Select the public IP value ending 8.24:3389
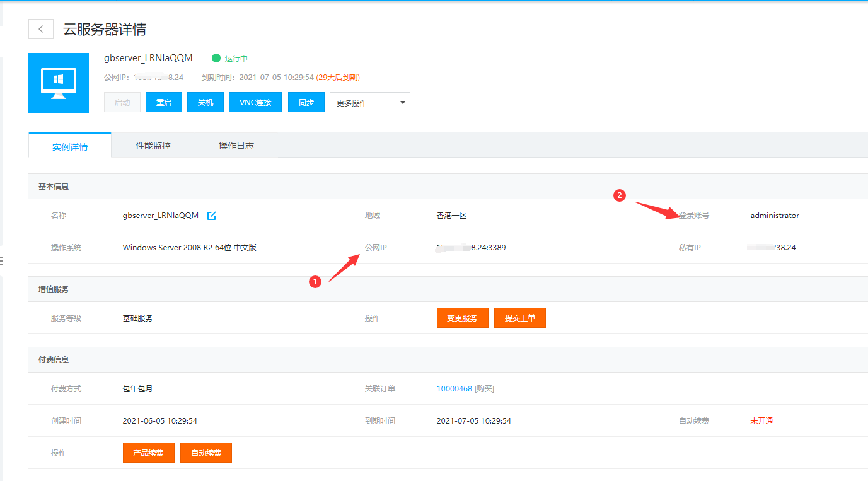The height and width of the screenshot is (481, 868). pyautogui.click(x=471, y=248)
